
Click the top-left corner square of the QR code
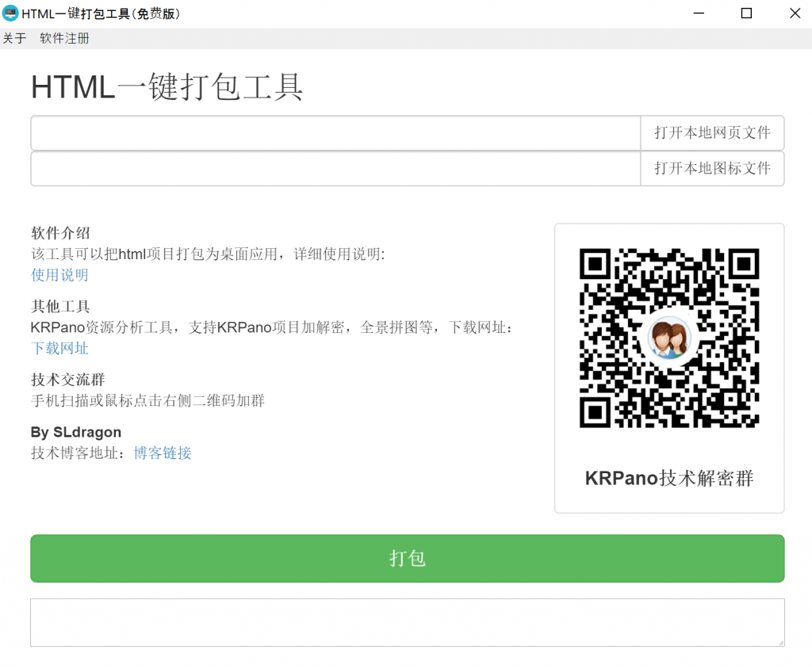click(x=595, y=264)
